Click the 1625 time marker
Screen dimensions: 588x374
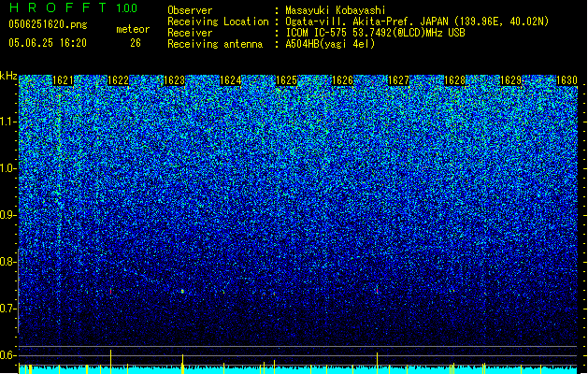point(286,80)
